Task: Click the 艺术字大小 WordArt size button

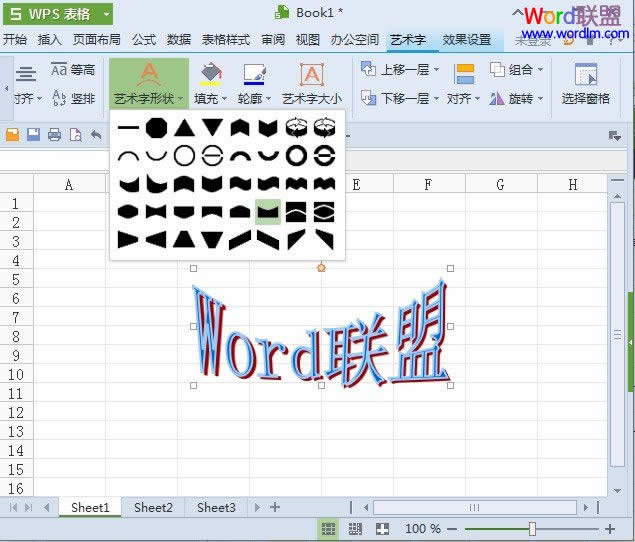Action: [312, 83]
